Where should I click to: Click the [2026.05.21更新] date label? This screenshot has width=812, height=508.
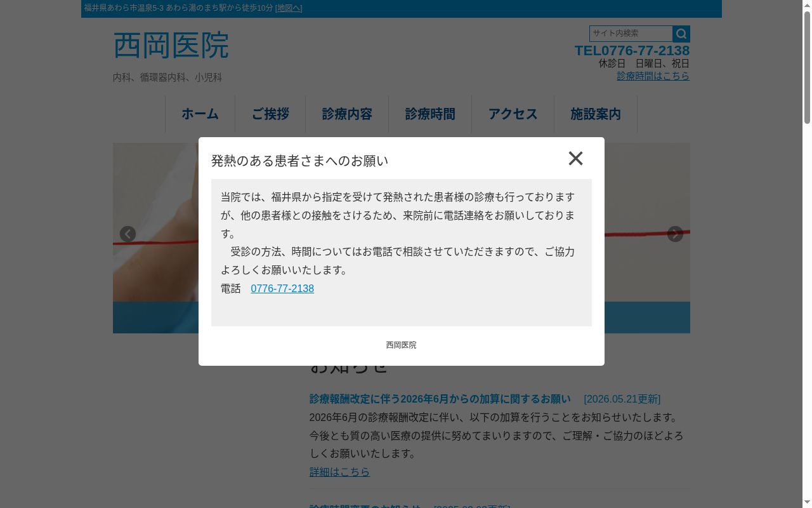(x=622, y=399)
